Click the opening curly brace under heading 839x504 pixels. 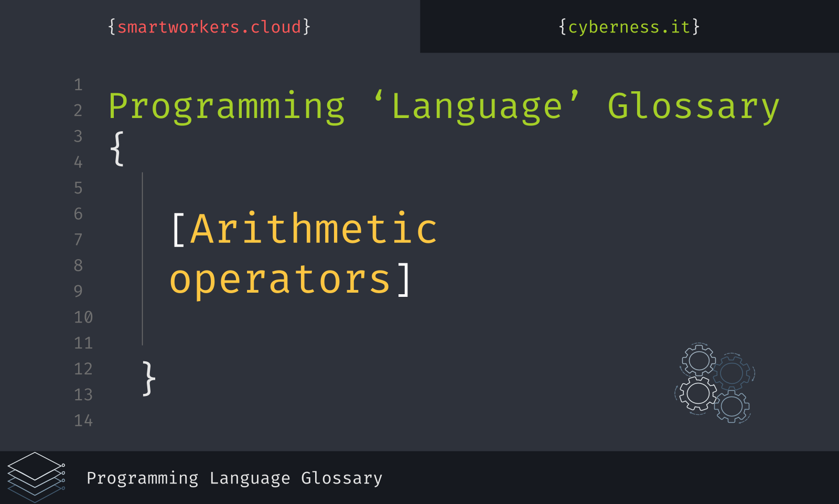click(117, 149)
